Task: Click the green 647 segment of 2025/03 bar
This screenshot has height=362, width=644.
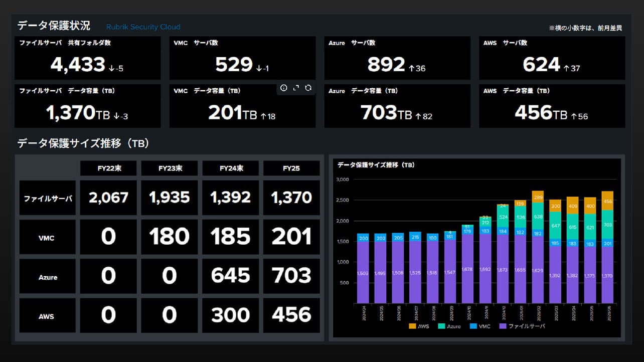Action: 555,226
